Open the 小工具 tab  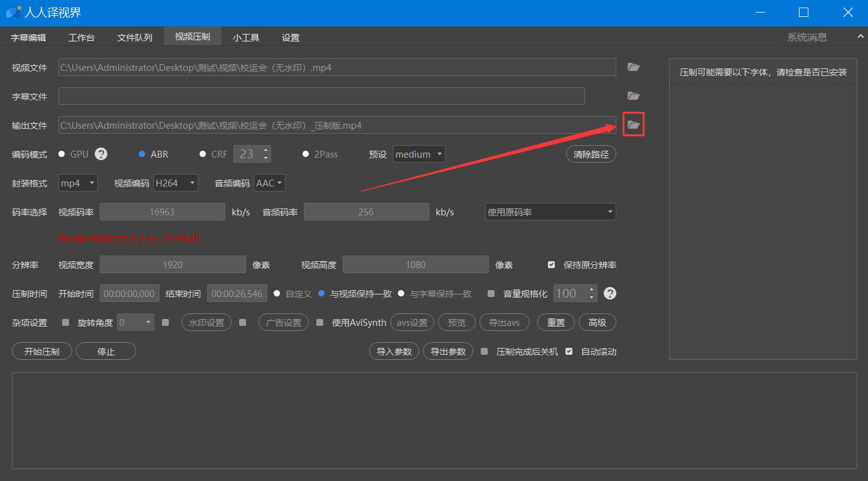(245, 38)
